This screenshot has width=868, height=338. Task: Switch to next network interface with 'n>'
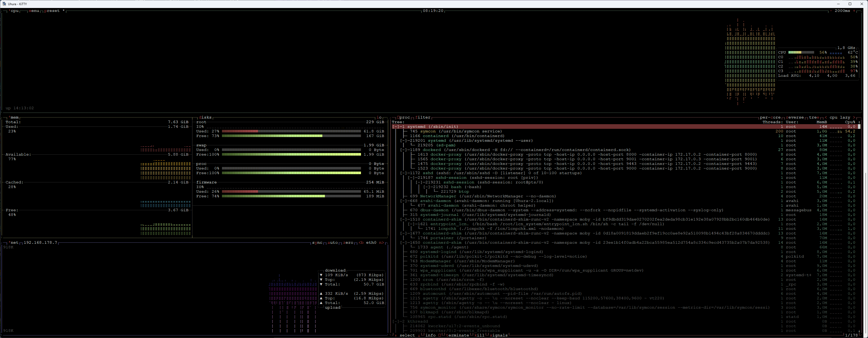[x=381, y=243]
